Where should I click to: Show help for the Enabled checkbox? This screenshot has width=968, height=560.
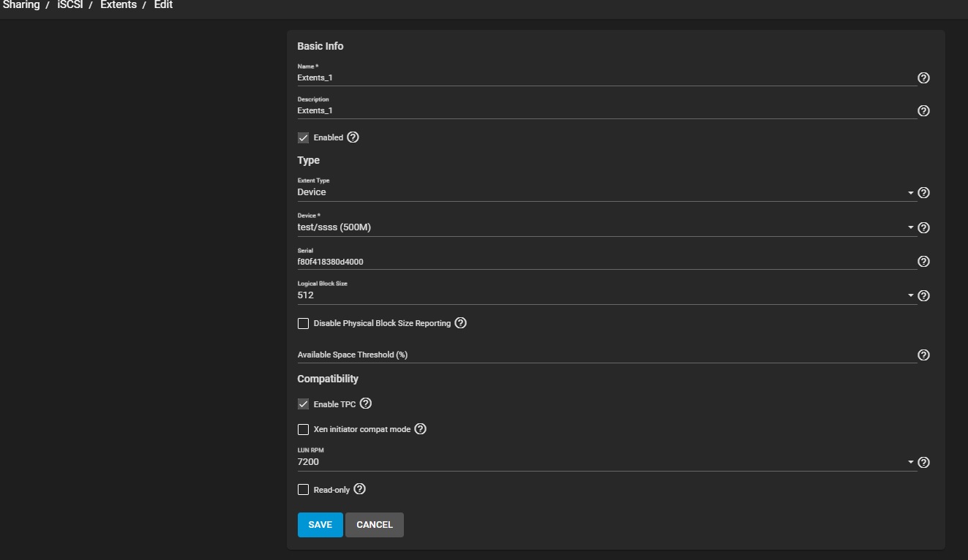(353, 137)
